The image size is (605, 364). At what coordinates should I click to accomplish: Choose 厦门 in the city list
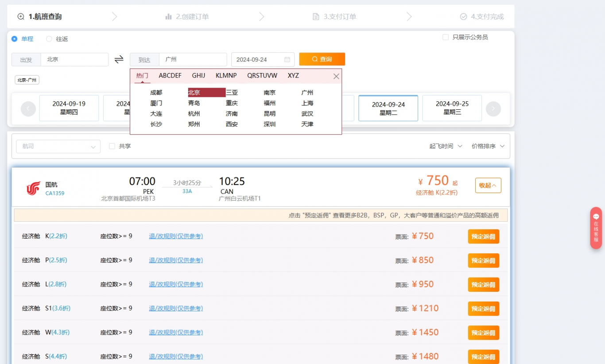click(x=156, y=103)
